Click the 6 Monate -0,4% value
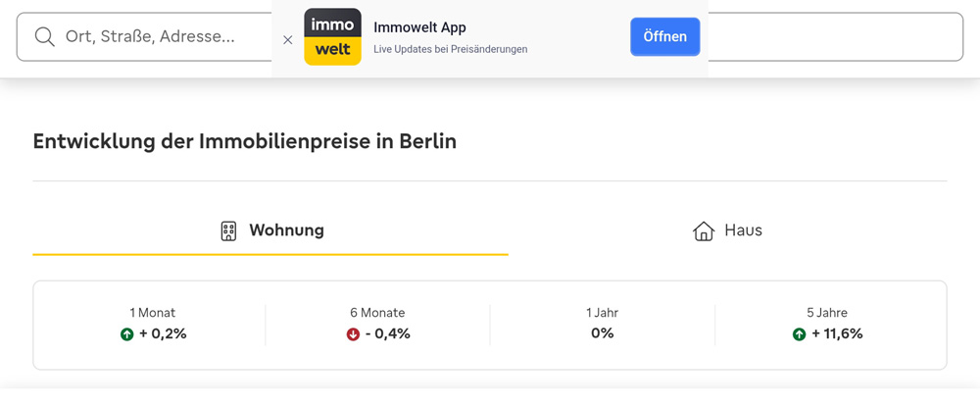The image size is (980, 407). point(387,333)
